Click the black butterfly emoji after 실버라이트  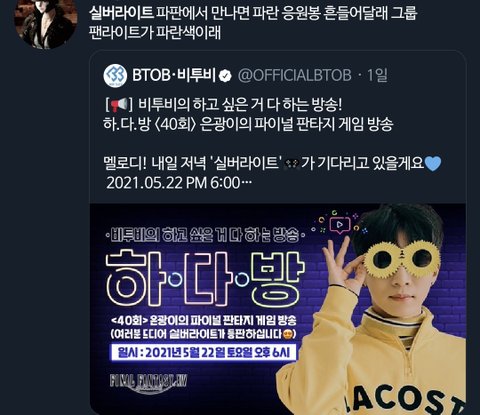pyautogui.click(x=291, y=164)
